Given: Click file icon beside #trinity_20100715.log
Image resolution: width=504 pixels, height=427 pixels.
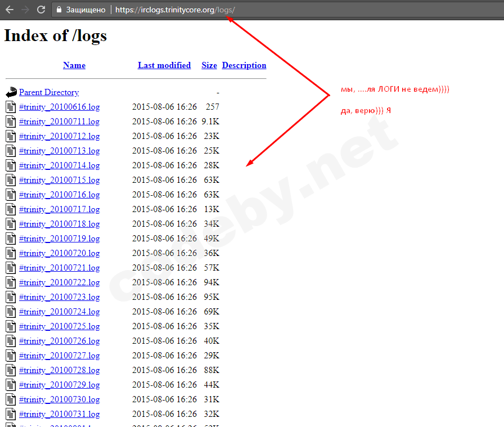Looking at the screenshot, I should (x=11, y=180).
